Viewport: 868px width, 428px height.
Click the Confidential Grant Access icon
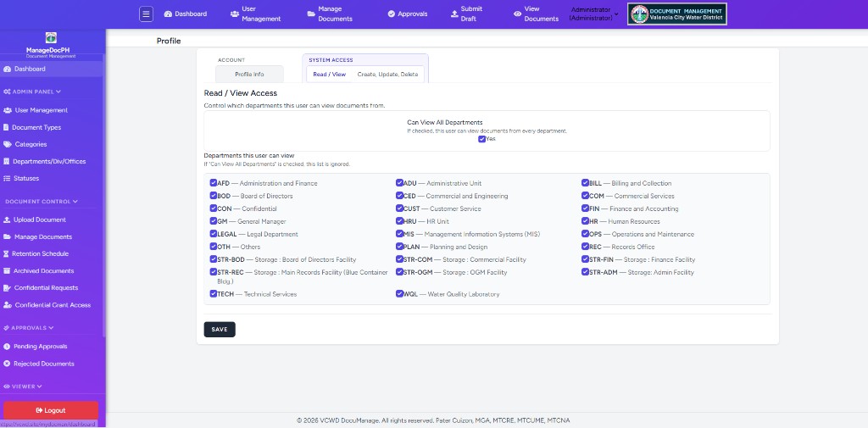click(x=8, y=305)
